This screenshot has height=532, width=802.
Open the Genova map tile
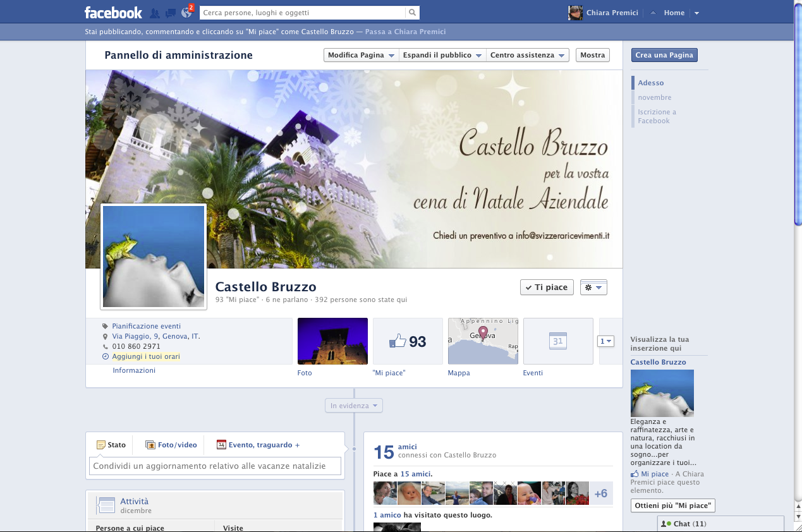click(x=483, y=341)
